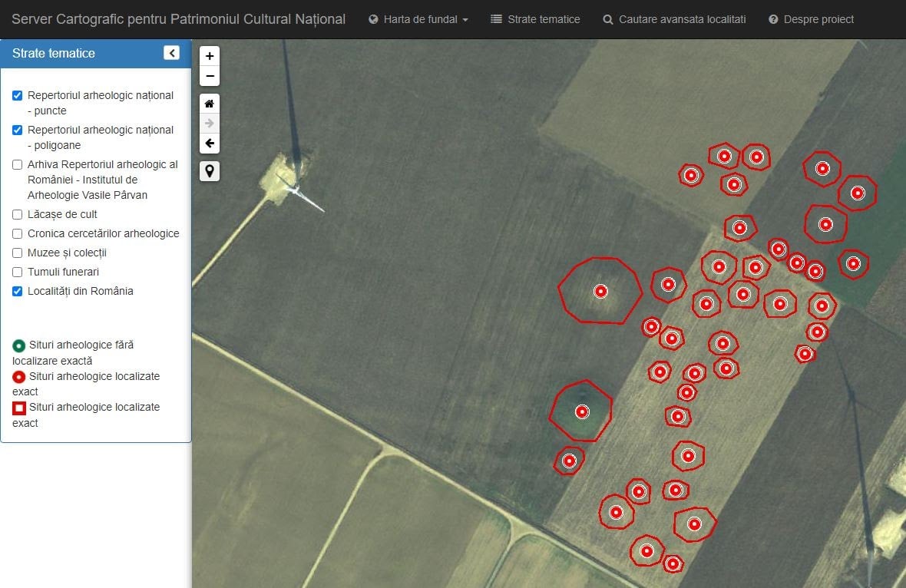Open Despre proiect page
This screenshot has width=906, height=588.
click(812, 19)
